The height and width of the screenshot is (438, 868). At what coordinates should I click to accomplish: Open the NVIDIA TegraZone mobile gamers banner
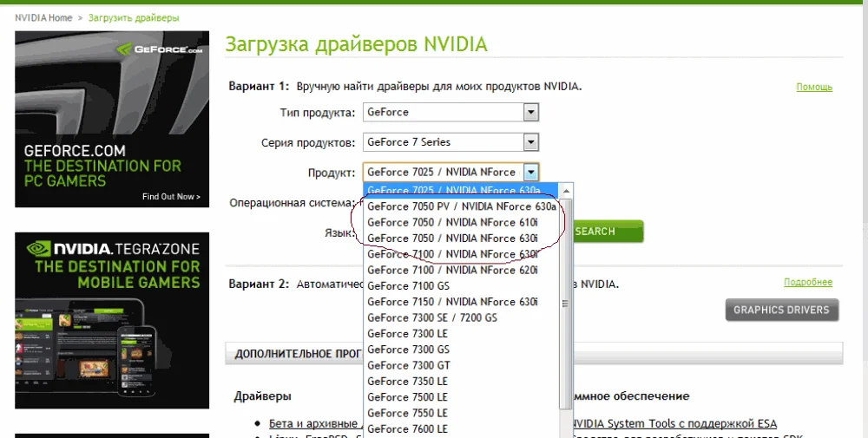pos(112,320)
